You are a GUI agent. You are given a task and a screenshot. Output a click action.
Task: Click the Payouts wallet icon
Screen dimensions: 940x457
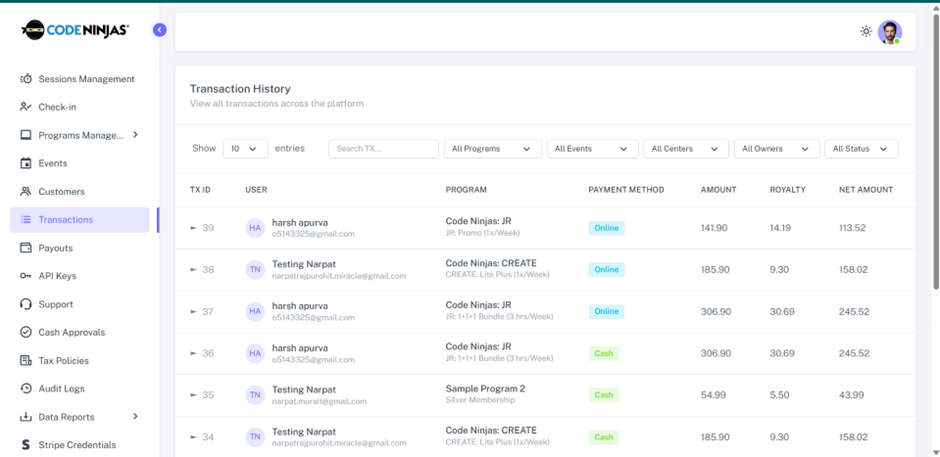point(26,248)
